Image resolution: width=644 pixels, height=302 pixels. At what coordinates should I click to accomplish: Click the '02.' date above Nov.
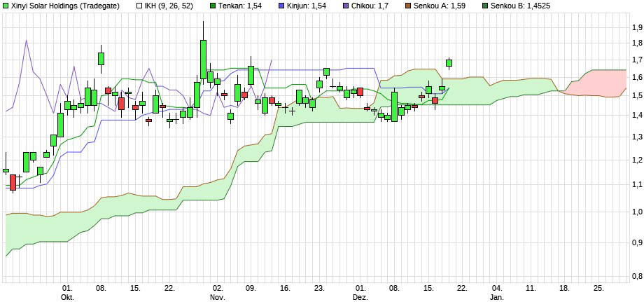pos(218,289)
